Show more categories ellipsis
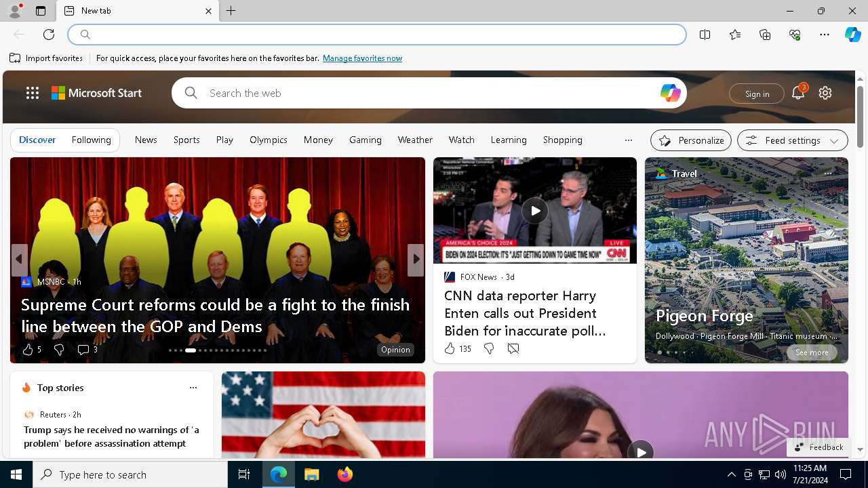The width and height of the screenshot is (868, 488). click(628, 140)
